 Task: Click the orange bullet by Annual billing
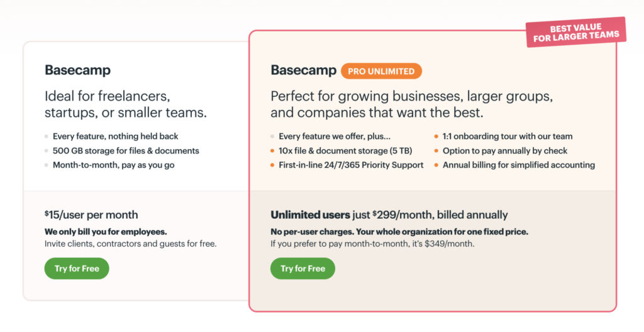click(x=436, y=165)
